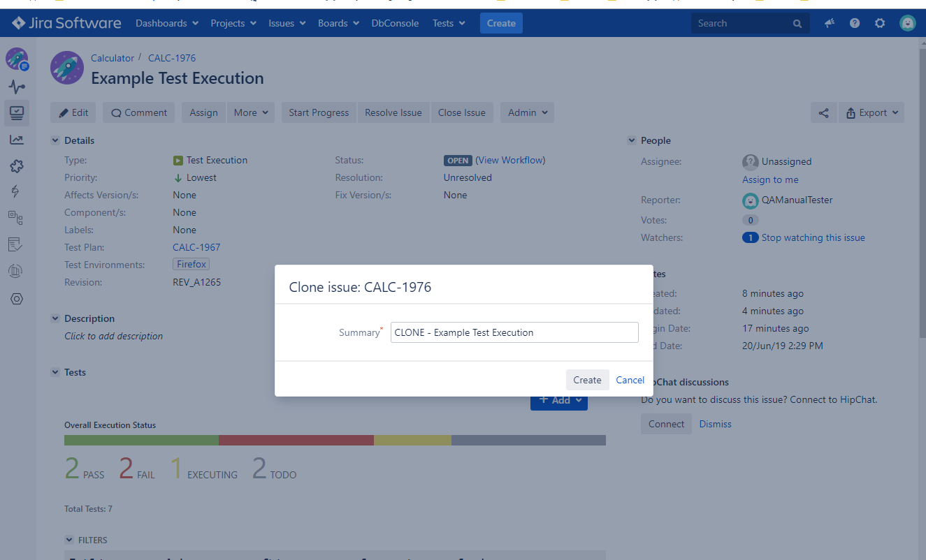Click Resolve Issue
The height and width of the screenshot is (560, 926).
click(x=393, y=112)
